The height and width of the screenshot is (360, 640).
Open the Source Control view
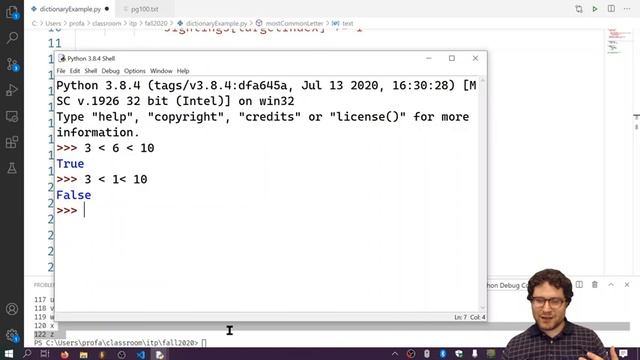(x=12, y=64)
